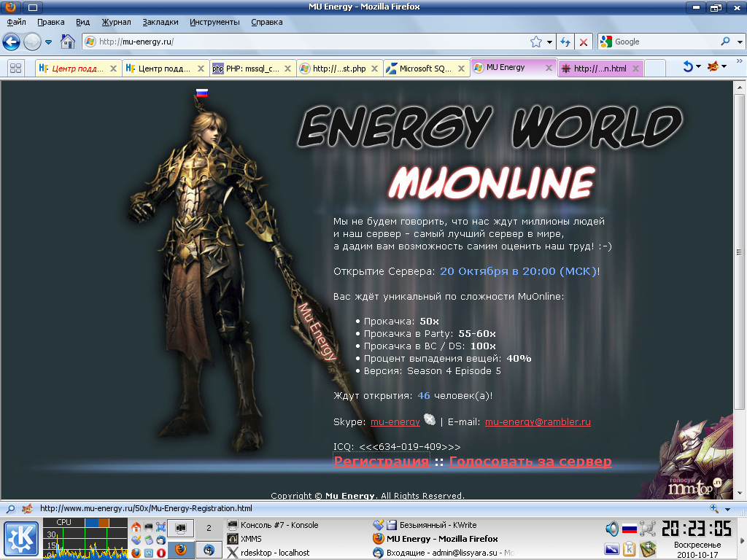Click the volume speaker tray icon
The image size is (747, 560).
(x=612, y=528)
